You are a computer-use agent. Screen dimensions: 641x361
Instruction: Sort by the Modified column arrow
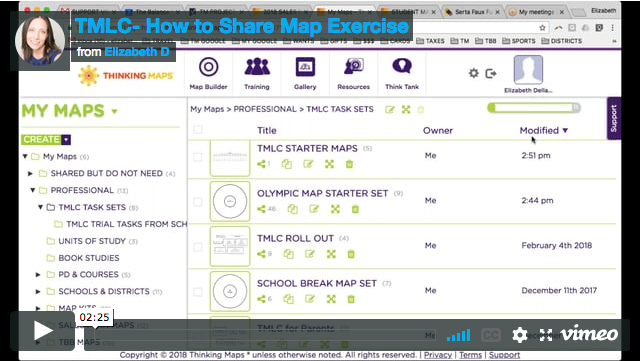(565, 130)
